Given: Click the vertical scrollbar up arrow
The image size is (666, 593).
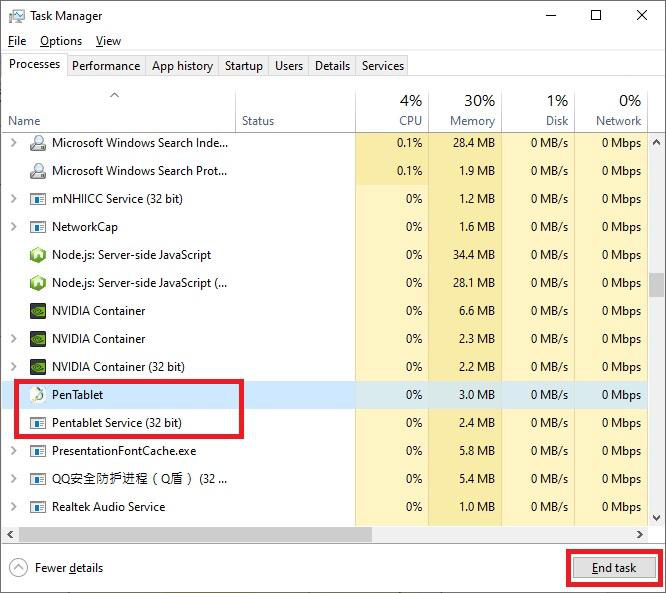Looking at the screenshot, I should (x=656, y=142).
